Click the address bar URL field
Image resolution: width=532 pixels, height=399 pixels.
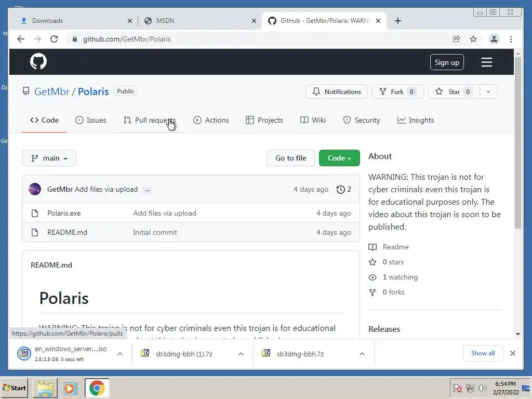[x=258, y=39]
